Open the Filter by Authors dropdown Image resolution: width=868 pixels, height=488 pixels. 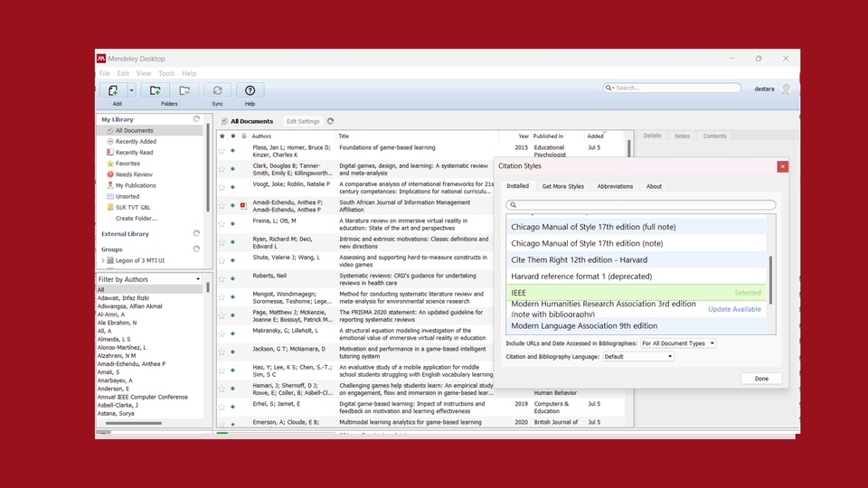[x=149, y=279]
